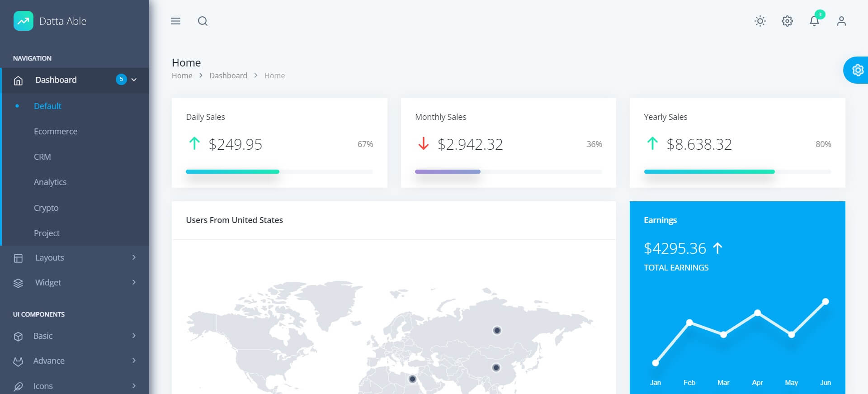Open the Crypto dashboard item
The image size is (868, 394).
46,208
